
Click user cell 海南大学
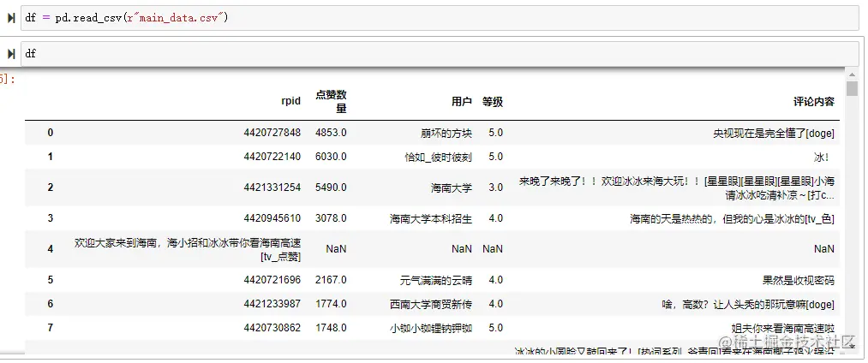[x=452, y=187]
